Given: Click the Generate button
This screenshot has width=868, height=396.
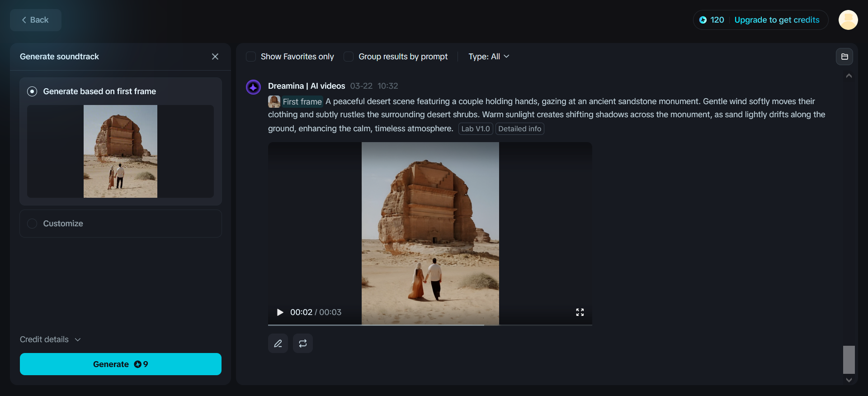Looking at the screenshot, I should (x=121, y=364).
